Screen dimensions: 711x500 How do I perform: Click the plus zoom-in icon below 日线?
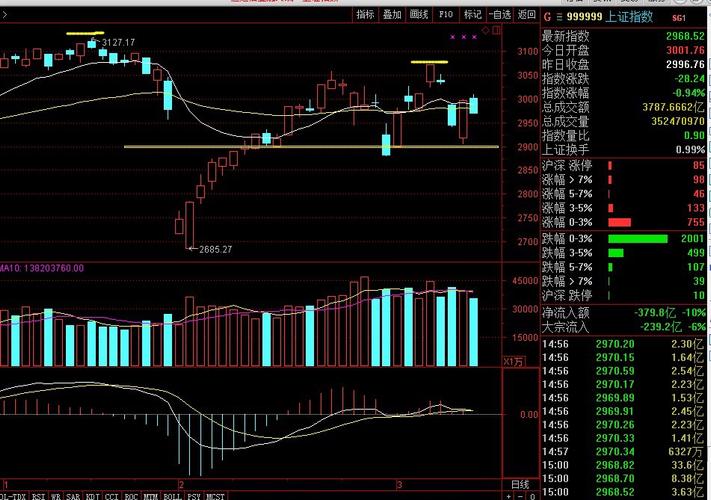(509, 496)
